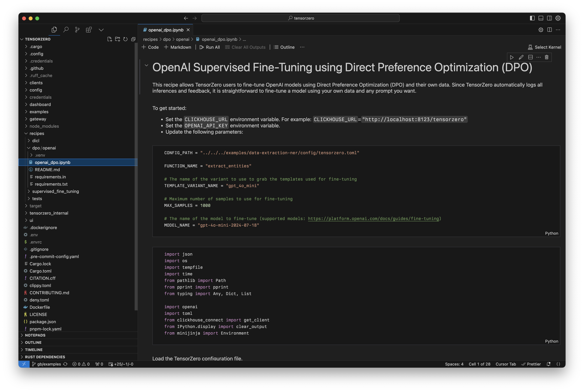Run the current notebook cell
The image size is (584, 392).
click(x=512, y=57)
